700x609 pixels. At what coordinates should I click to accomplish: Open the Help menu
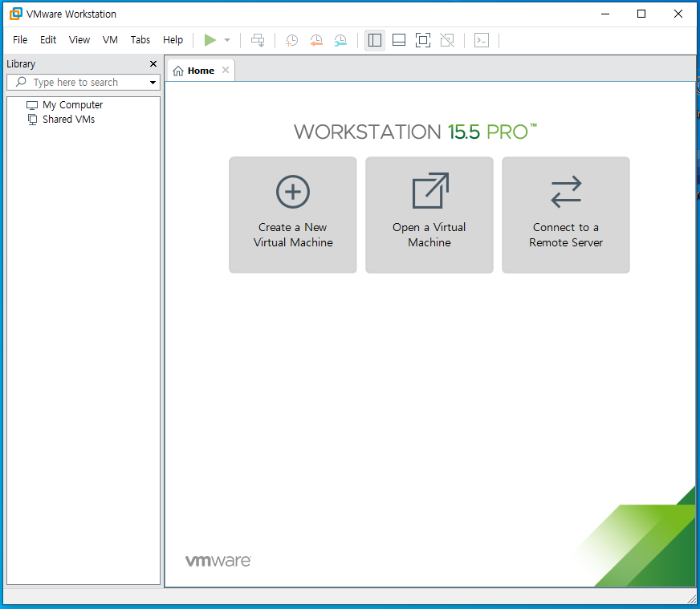173,39
